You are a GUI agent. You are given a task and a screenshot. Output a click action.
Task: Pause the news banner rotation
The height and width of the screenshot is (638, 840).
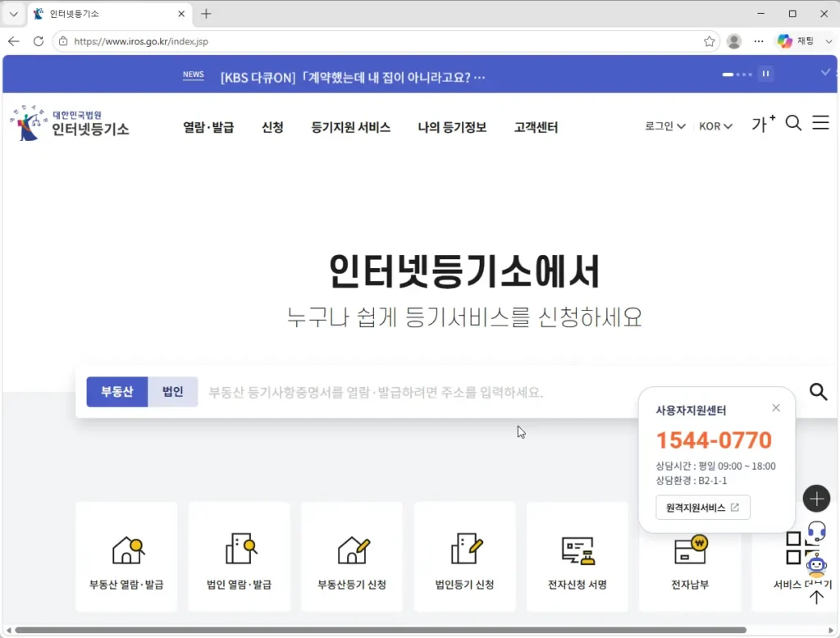click(766, 74)
